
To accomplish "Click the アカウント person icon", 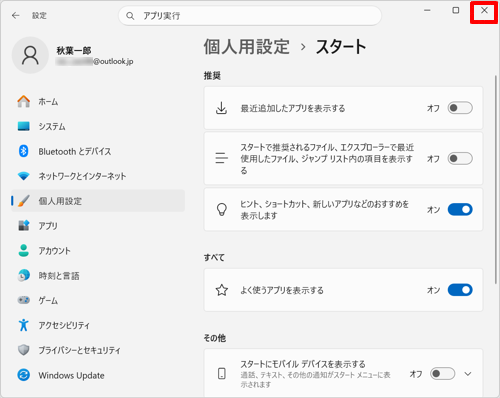I will (23, 251).
